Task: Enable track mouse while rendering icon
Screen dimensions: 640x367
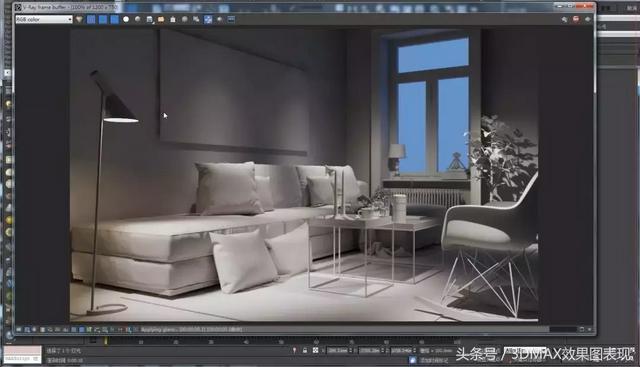Action: click(x=196, y=19)
